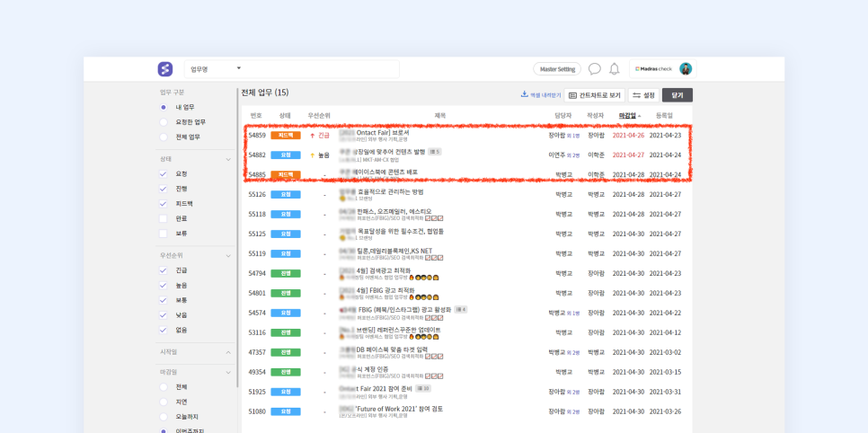Click the dark 닫기 button
Screen dimensions: 868x433
click(x=677, y=95)
